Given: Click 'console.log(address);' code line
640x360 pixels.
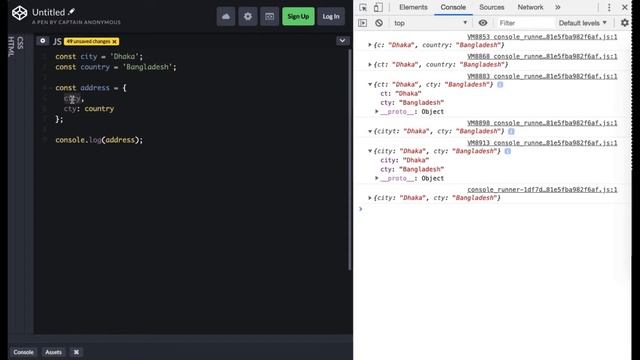Looking at the screenshot, I should tap(99, 140).
